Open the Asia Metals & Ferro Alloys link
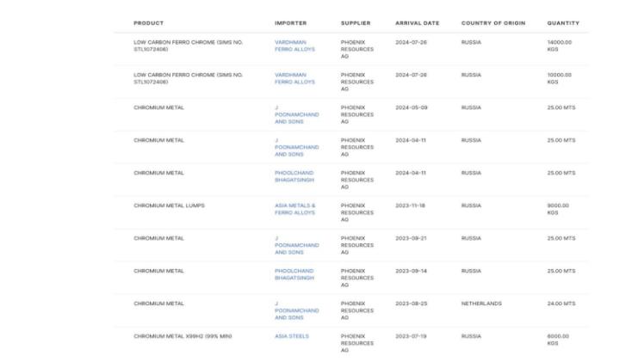The height and width of the screenshot is (362, 644). (295, 209)
